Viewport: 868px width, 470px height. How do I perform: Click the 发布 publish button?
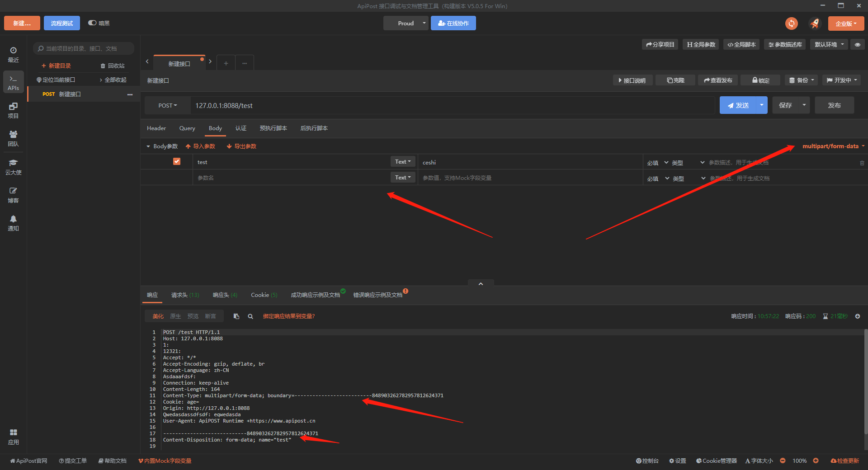tap(834, 105)
